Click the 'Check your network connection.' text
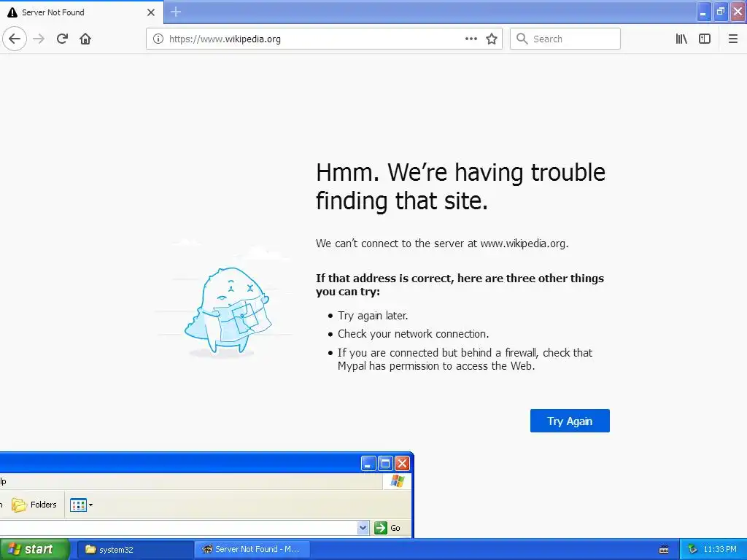 tap(413, 334)
